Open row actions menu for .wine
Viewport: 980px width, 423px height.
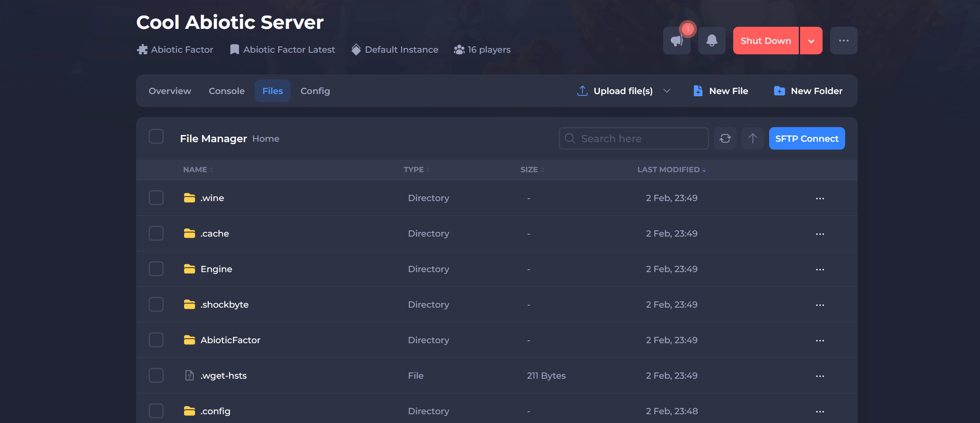820,199
